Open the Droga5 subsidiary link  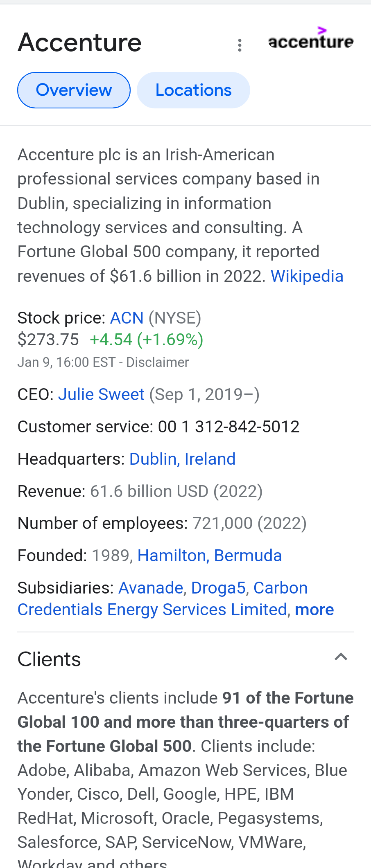point(218,588)
